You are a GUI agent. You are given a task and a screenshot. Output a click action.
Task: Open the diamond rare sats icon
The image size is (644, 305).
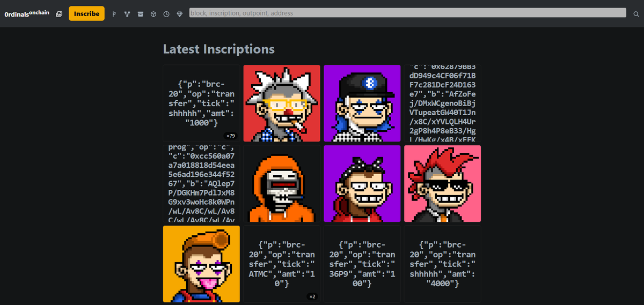tap(179, 13)
